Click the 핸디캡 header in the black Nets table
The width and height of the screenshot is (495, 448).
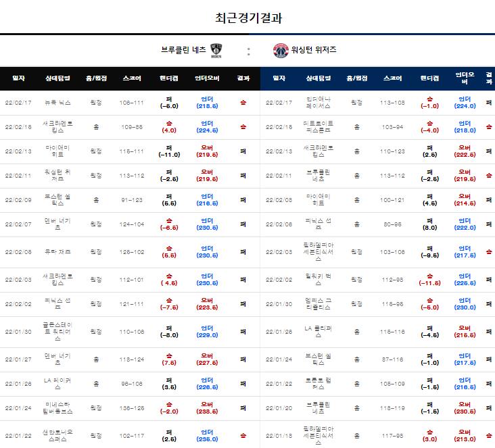click(x=169, y=78)
